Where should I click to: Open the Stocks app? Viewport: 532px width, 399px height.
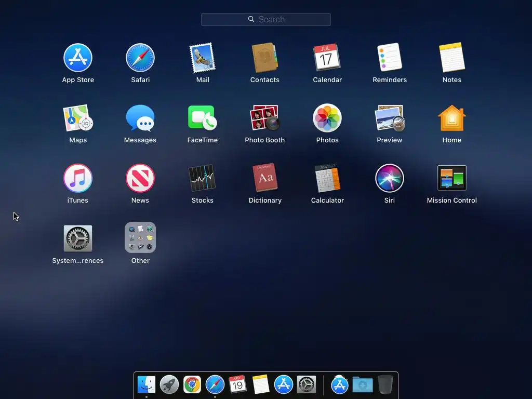click(202, 178)
